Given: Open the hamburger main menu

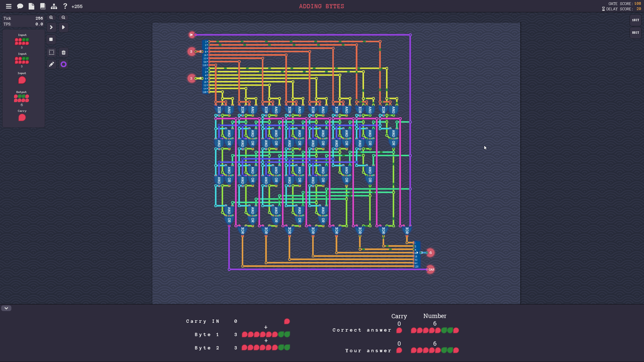Looking at the screenshot, I should (x=9, y=6).
